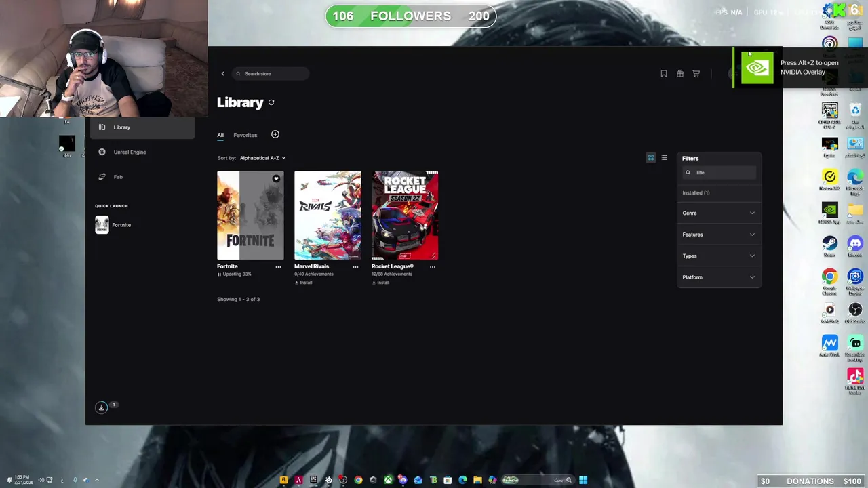Open the wishlist bookmark icon
868x488 pixels.
click(x=663, y=73)
